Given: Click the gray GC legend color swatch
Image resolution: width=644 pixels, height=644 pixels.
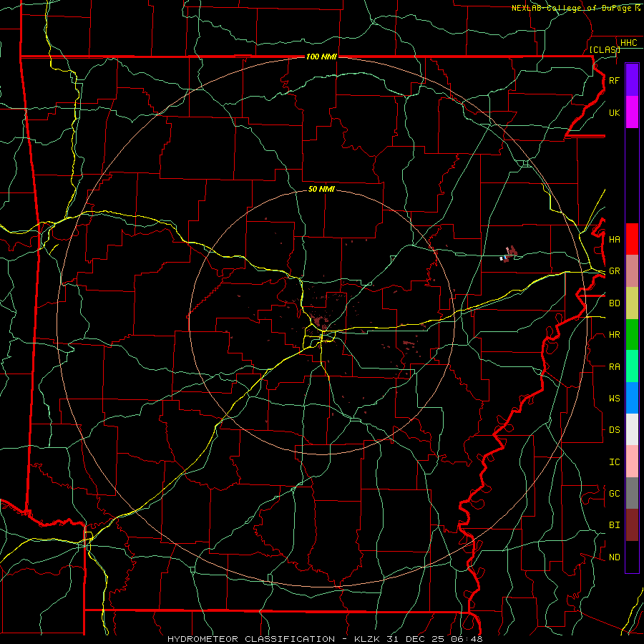Looking at the screenshot, I should click(x=632, y=493).
